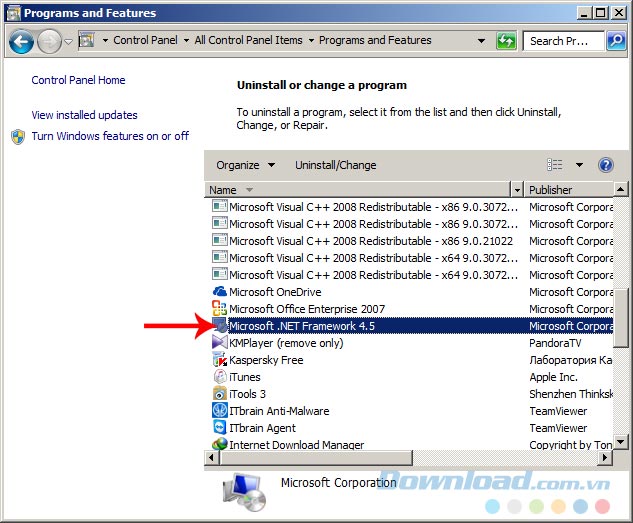Change the view using the views icon
The width and height of the screenshot is (633, 523).
(x=555, y=165)
